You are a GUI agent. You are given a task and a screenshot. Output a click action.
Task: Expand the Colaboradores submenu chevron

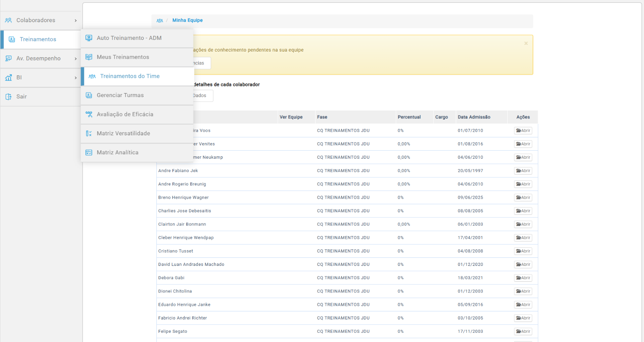[x=75, y=21]
